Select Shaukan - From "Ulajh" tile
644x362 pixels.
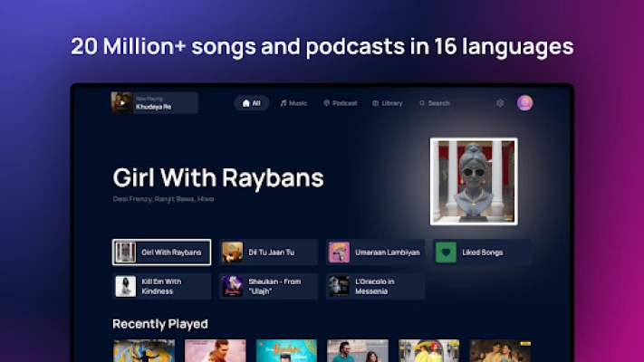(x=268, y=286)
